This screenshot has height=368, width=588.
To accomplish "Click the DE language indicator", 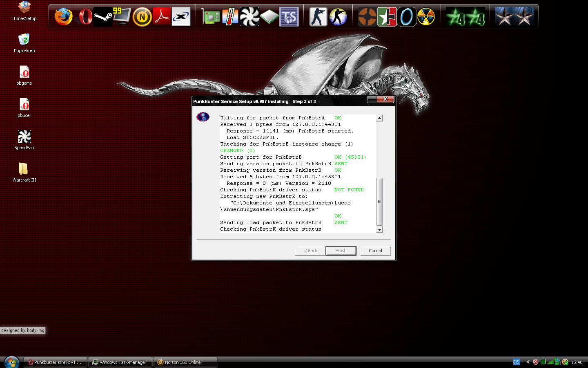I will [x=516, y=362].
